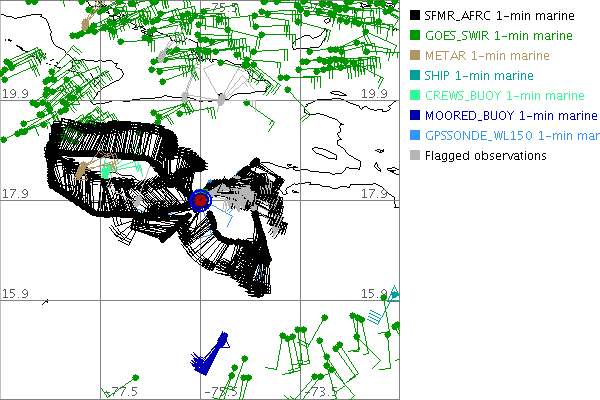Click the light blue GPSSONDE_WL150 legend swatch
This screenshot has width=600, height=400.
coord(415,136)
